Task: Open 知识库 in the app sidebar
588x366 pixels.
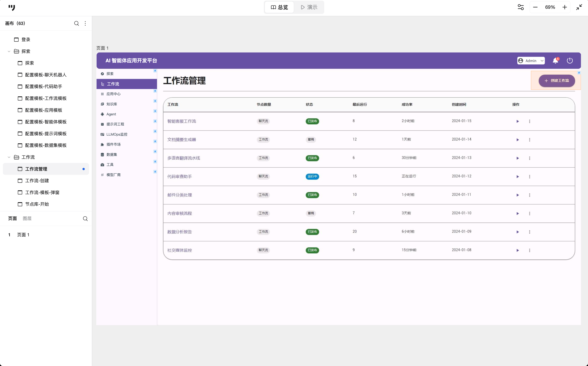Action: click(x=112, y=104)
